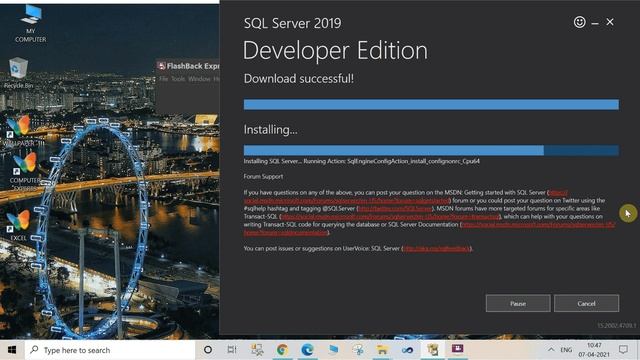Click the 'Installing...' status heading
The height and width of the screenshot is (360, 640).
[271, 130]
